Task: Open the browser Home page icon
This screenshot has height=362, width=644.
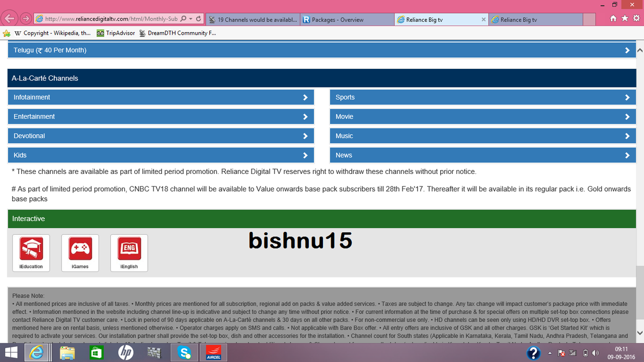Action: 613,19
